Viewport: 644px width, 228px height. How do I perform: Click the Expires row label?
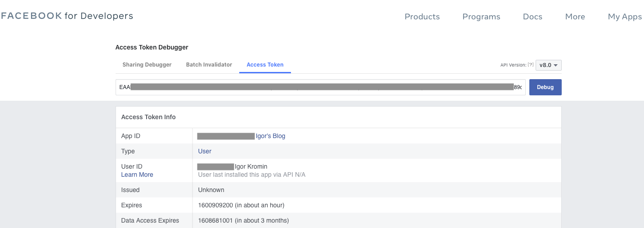click(132, 205)
